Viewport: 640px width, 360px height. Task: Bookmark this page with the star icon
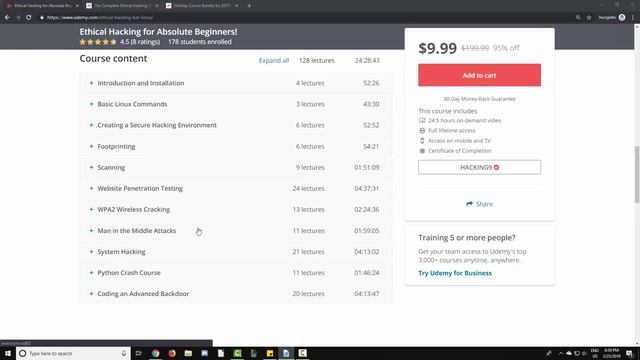pyautogui.click(x=589, y=18)
